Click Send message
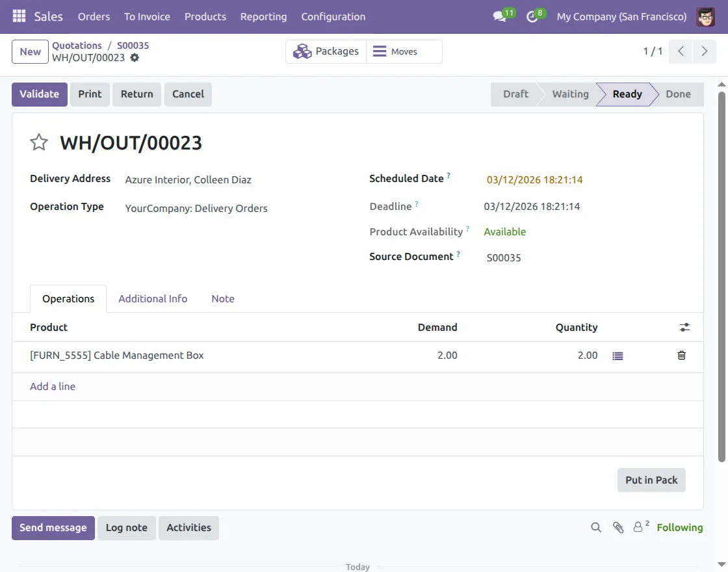This screenshot has height=572, width=728. pos(53,528)
